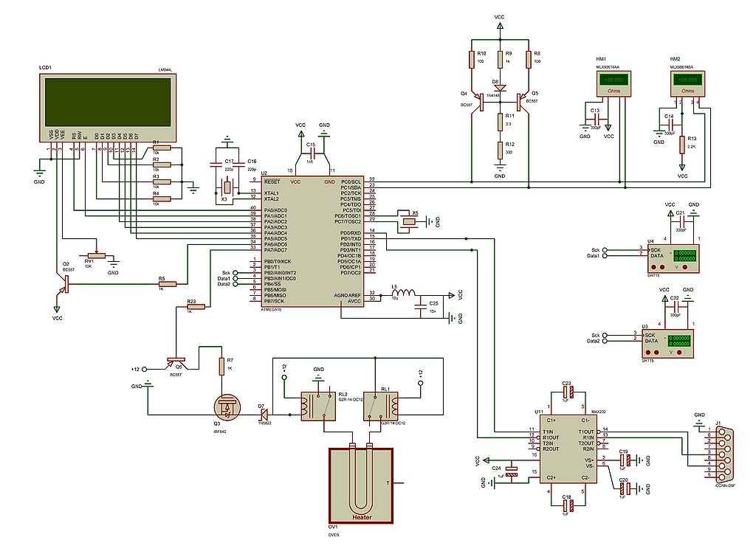This screenshot has width=756, height=557.
Task: Click the "OVEN" label
Action: click(x=334, y=535)
